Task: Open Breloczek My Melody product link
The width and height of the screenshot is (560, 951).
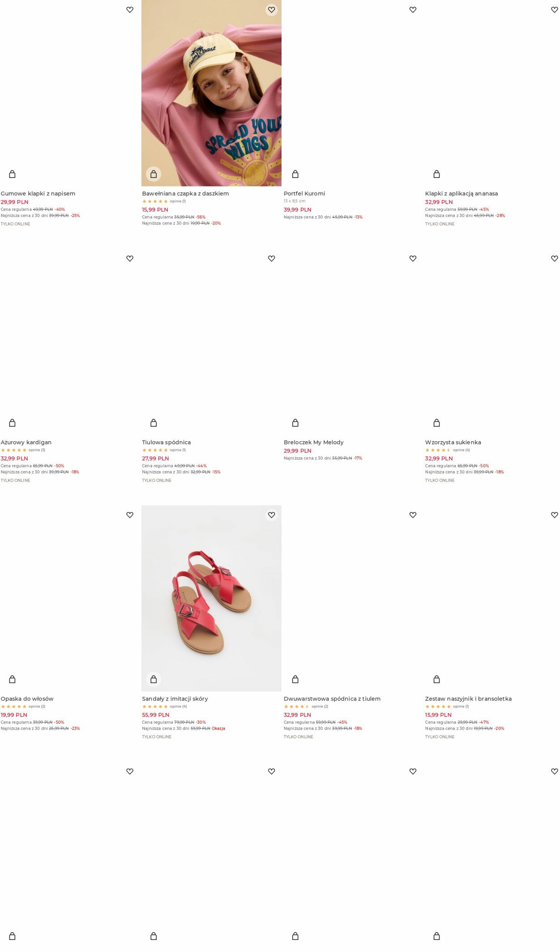Action: [x=314, y=442]
